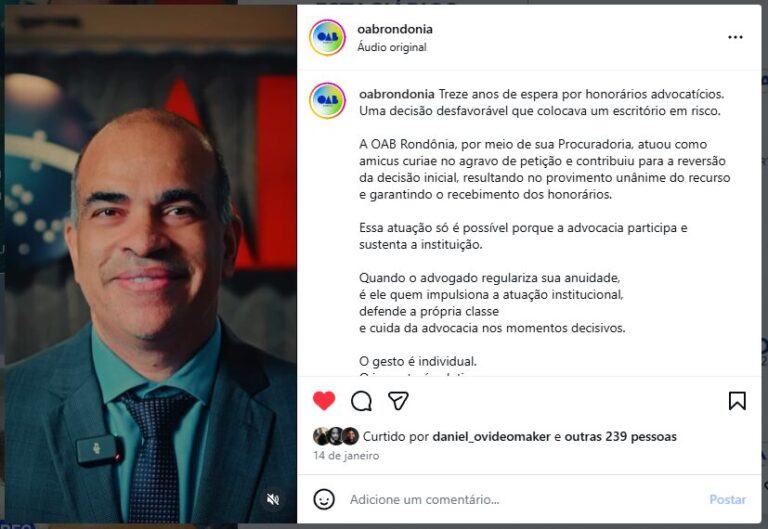The height and width of the screenshot is (529, 768).
Task: Unlike the post via red heart icon
Action: [x=324, y=401]
